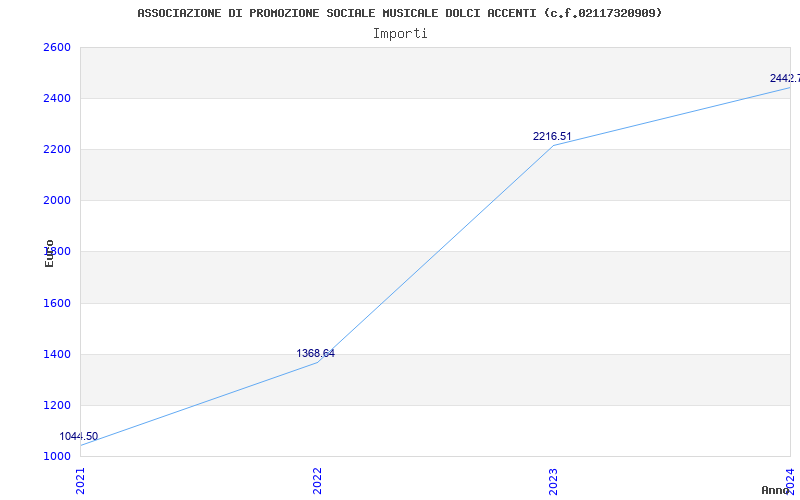Click the 2200 y-axis value
Viewport: 800px width, 500px height.
(57, 149)
